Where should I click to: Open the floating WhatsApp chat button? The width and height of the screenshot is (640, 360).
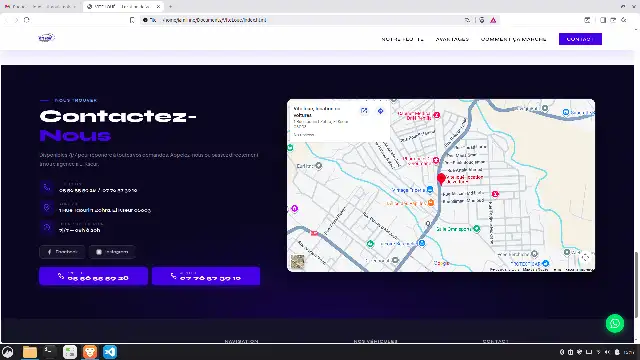coord(615,324)
